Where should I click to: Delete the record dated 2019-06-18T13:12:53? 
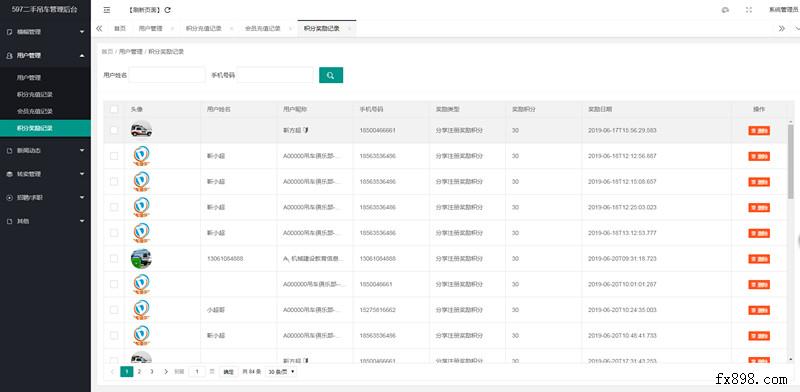[759, 233]
